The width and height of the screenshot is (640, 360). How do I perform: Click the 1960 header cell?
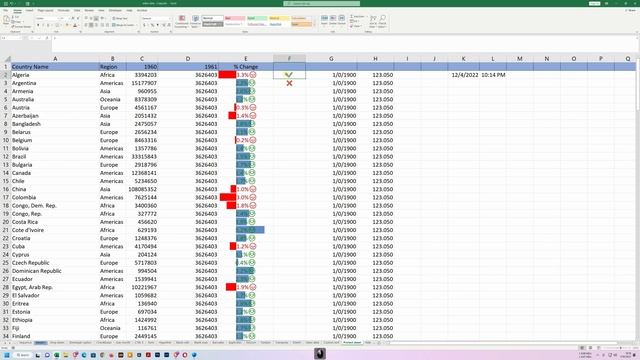pos(142,67)
